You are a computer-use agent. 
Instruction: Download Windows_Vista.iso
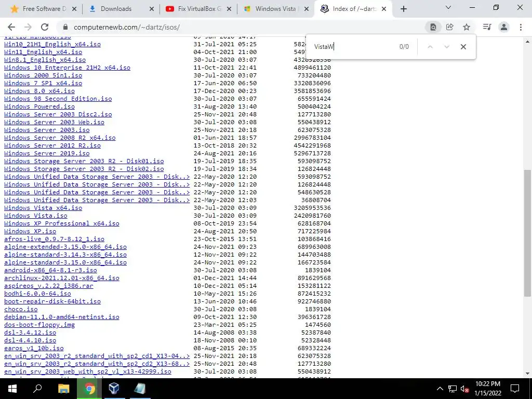click(36, 216)
